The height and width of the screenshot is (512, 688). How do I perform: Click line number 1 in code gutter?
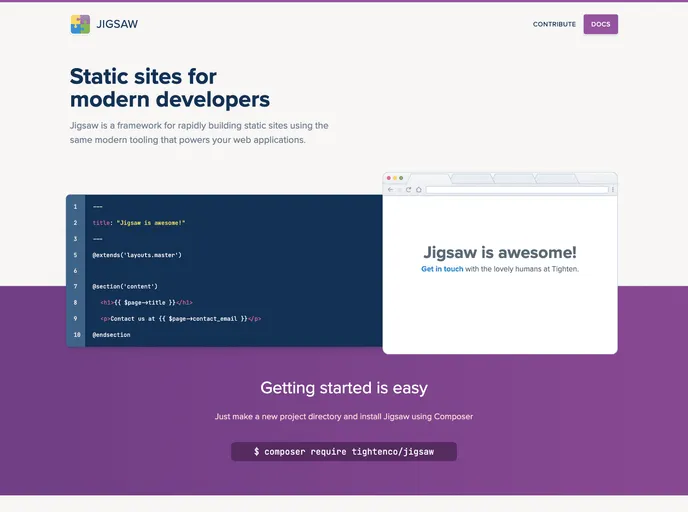tap(75, 207)
